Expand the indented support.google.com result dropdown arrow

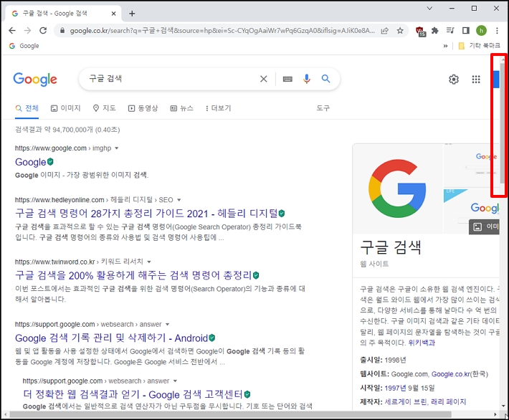click(176, 381)
